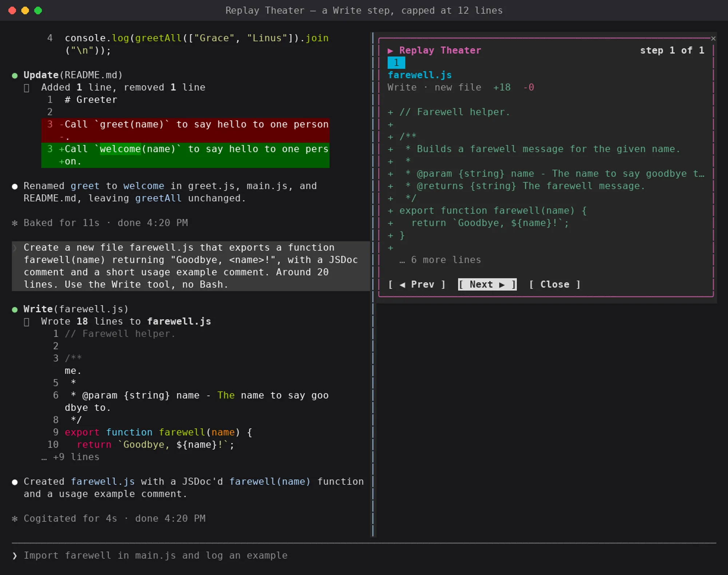Click the prompt chevron at the input line
The height and width of the screenshot is (575, 728).
coord(15,555)
